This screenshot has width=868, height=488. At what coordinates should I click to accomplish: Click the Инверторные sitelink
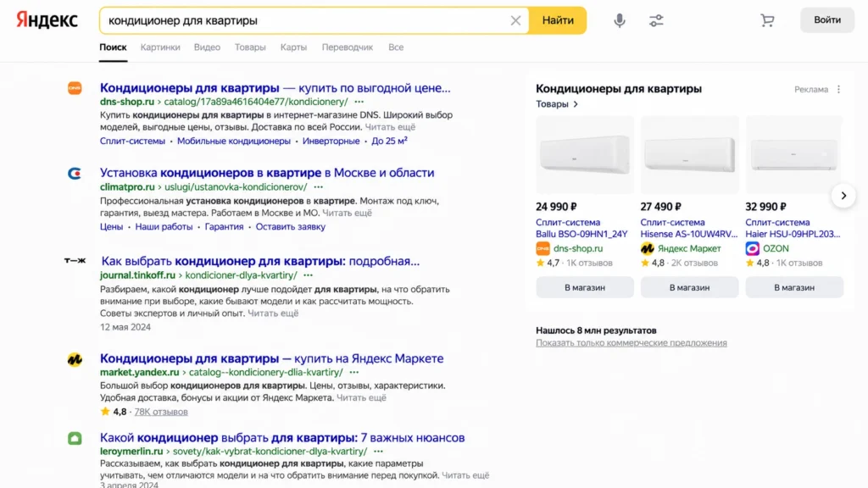point(331,141)
